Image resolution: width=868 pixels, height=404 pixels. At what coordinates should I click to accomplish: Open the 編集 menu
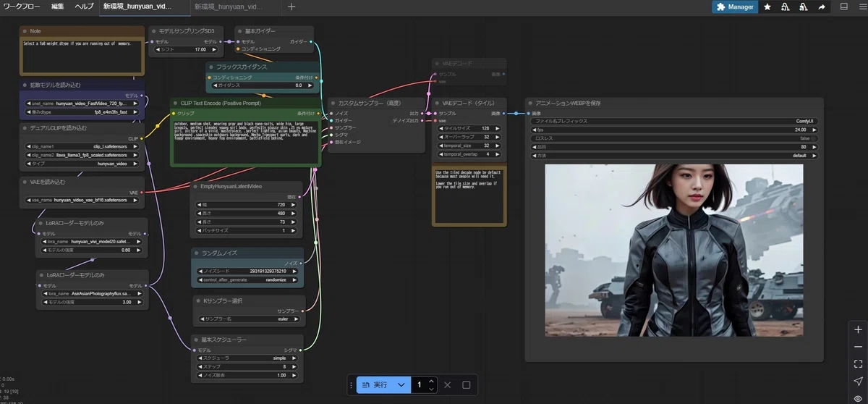tap(58, 7)
